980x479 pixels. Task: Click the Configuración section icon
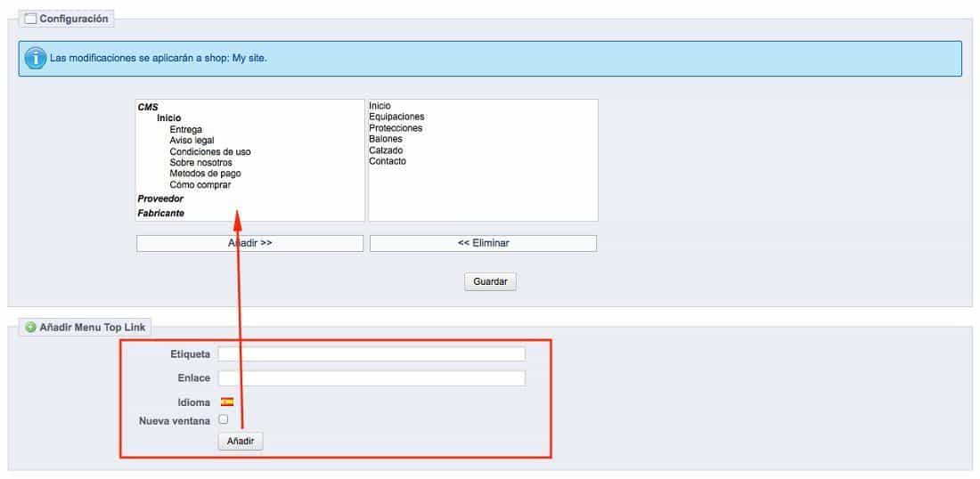[30, 19]
